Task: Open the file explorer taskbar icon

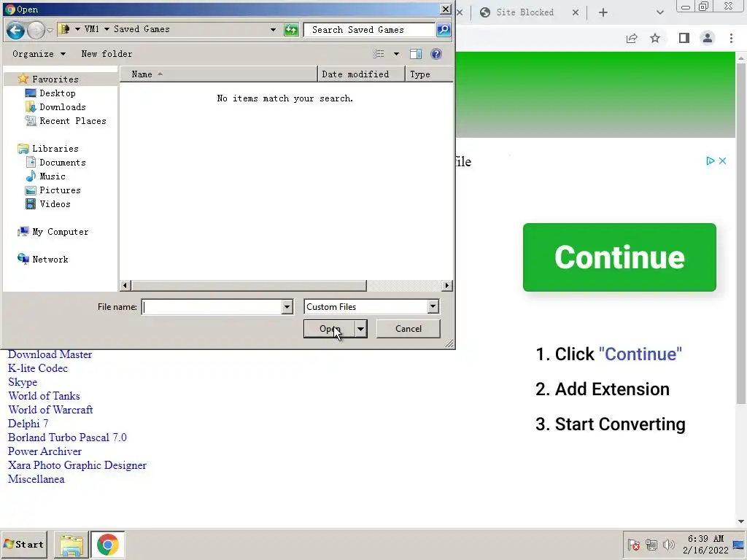Action: click(71, 545)
